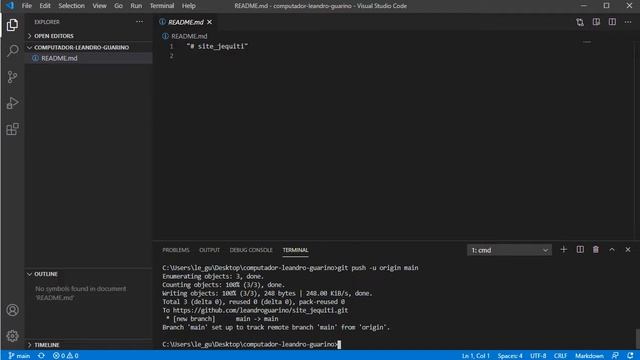
Task: Click 'git push -u origin main' command text
Action: [x=378, y=268]
